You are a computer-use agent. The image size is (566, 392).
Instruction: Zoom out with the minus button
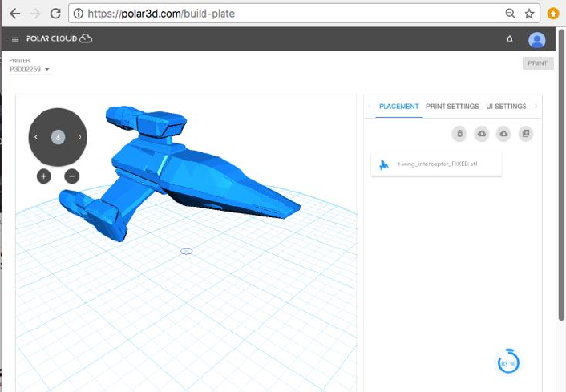click(x=72, y=176)
